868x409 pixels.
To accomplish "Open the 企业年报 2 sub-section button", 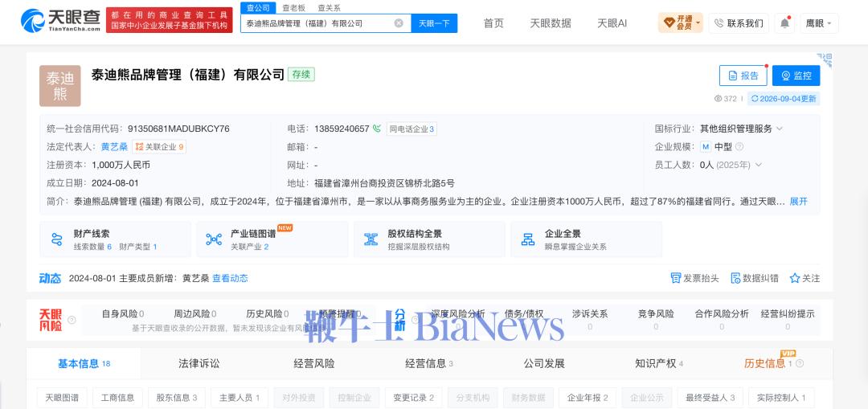I will (x=588, y=398).
